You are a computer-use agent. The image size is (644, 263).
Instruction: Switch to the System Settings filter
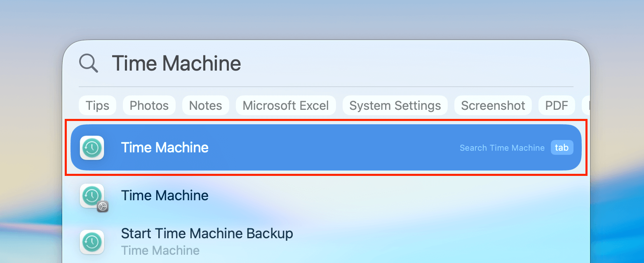[x=395, y=105]
